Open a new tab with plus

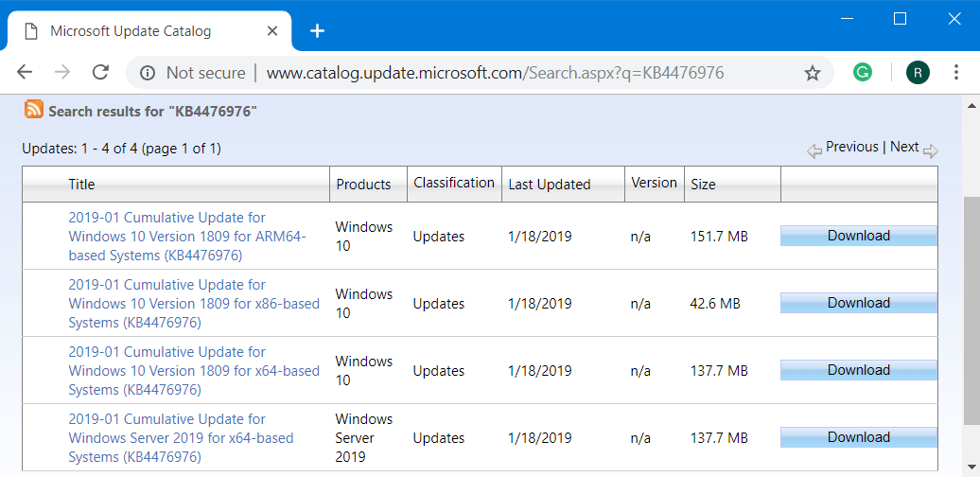[x=318, y=30]
